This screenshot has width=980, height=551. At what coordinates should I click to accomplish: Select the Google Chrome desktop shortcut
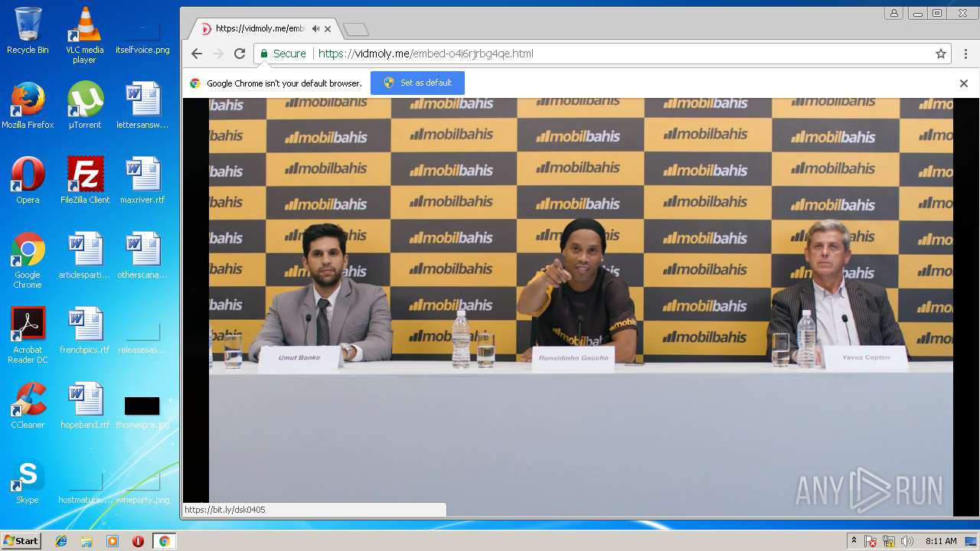[x=28, y=260]
